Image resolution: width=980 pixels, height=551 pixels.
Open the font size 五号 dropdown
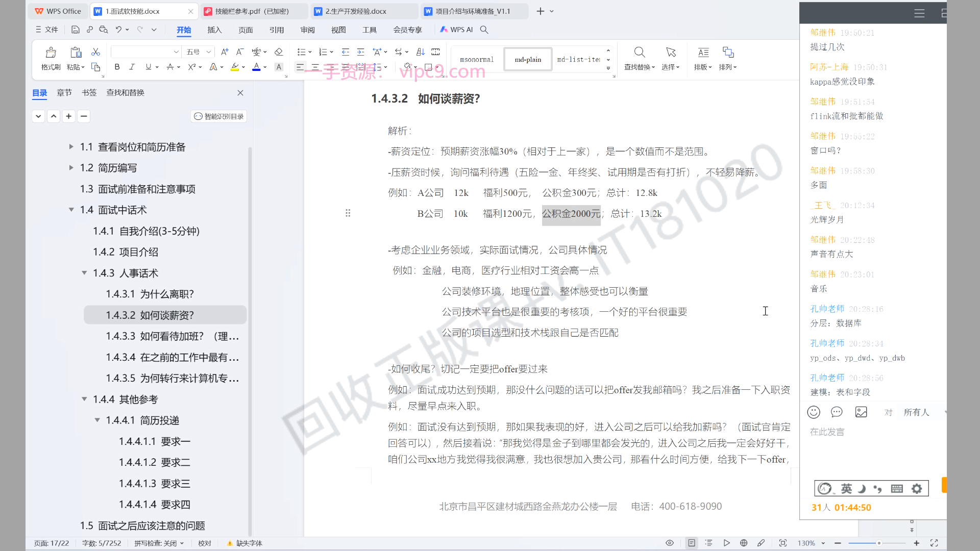click(x=208, y=52)
